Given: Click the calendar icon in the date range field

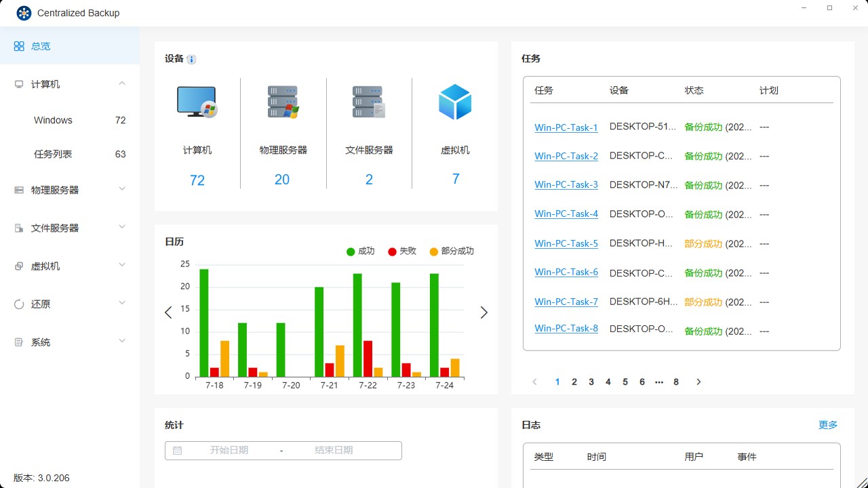Looking at the screenshot, I should click(178, 450).
